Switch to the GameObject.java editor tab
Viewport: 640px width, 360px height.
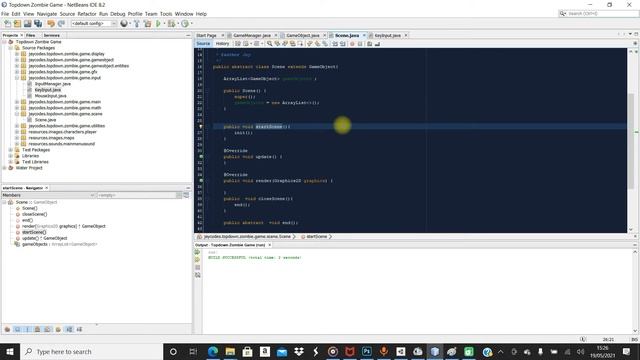pos(303,36)
